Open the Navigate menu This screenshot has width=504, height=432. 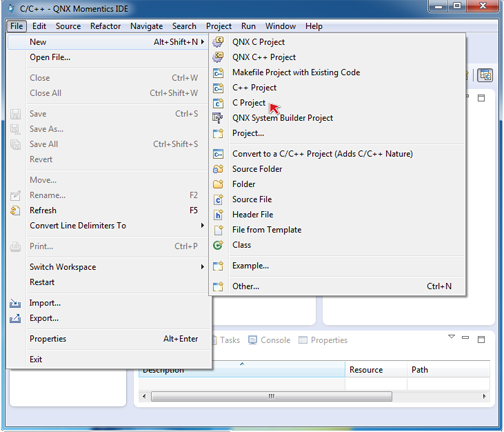point(146,26)
